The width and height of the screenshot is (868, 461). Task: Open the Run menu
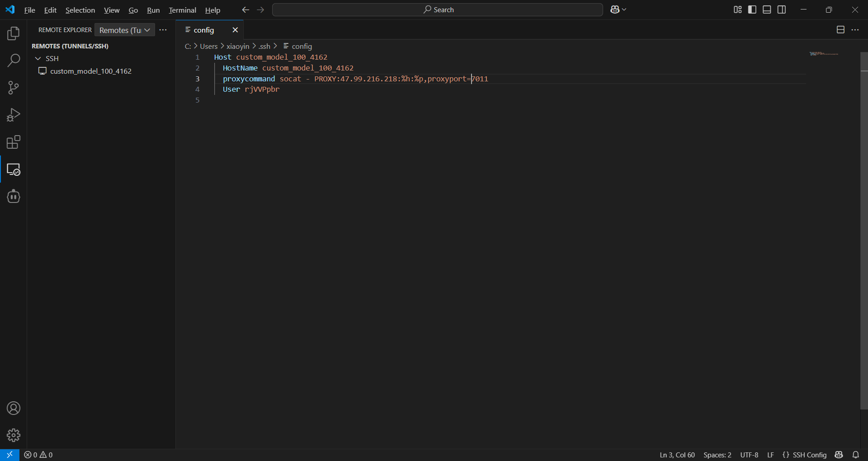pos(153,10)
